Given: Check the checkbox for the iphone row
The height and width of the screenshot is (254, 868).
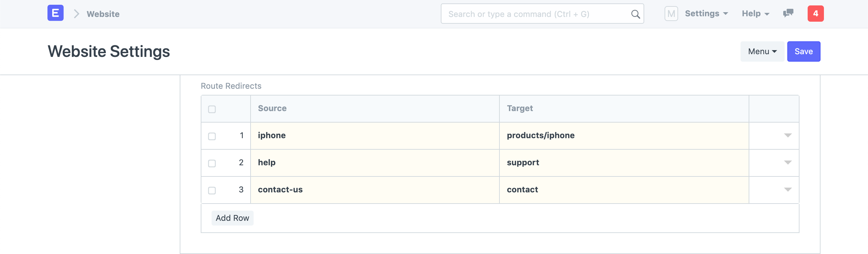Looking at the screenshot, I should pos(212,136).
